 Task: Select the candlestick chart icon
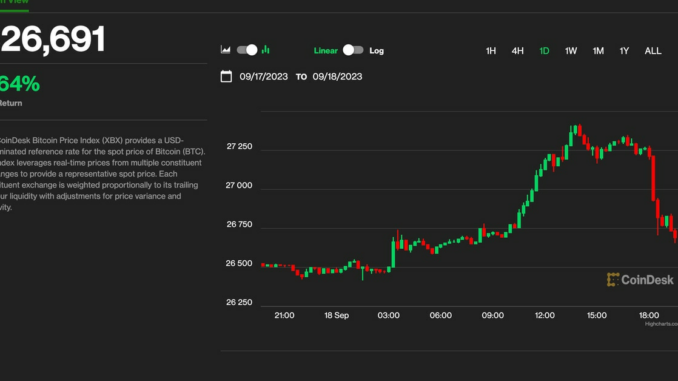coord(265,50)
